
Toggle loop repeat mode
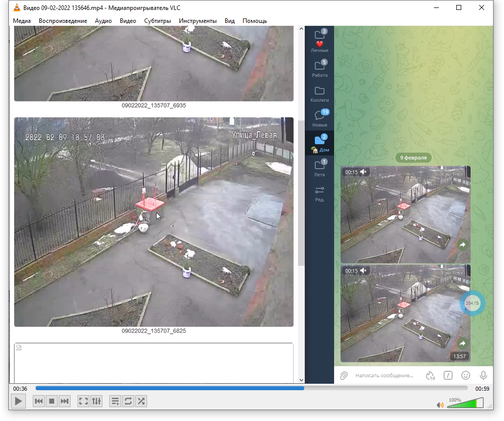[128, 401]
